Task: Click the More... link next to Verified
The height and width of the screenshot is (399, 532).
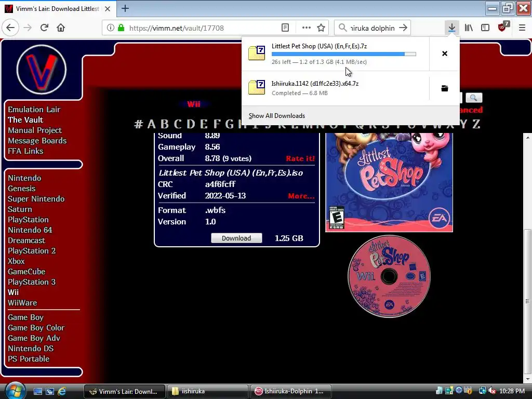Action: click(x=301, y=196)
